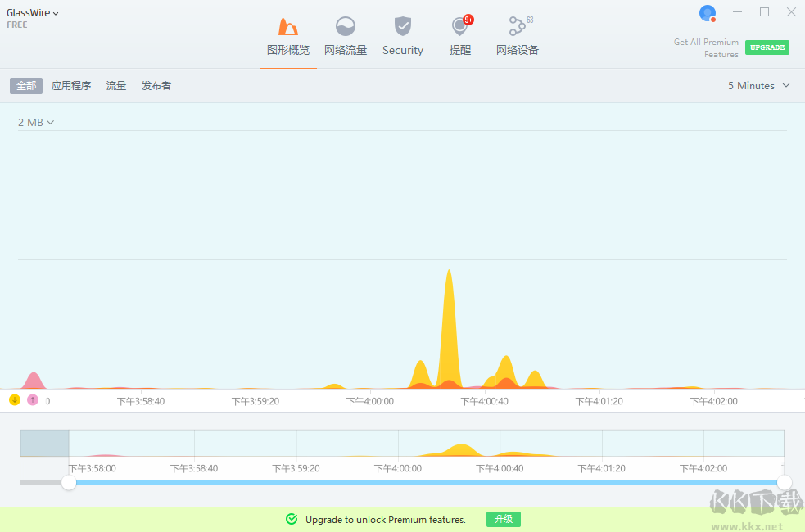805x532 pixels.
Task: Switch to the 应用程序 tab
Action: (x=71, y=86)
